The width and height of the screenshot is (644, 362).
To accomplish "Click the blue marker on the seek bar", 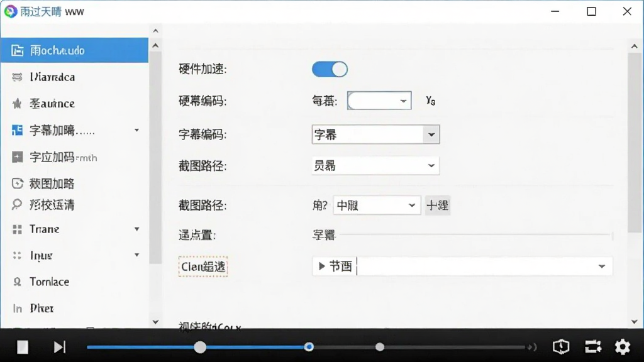I will [309, 347].
